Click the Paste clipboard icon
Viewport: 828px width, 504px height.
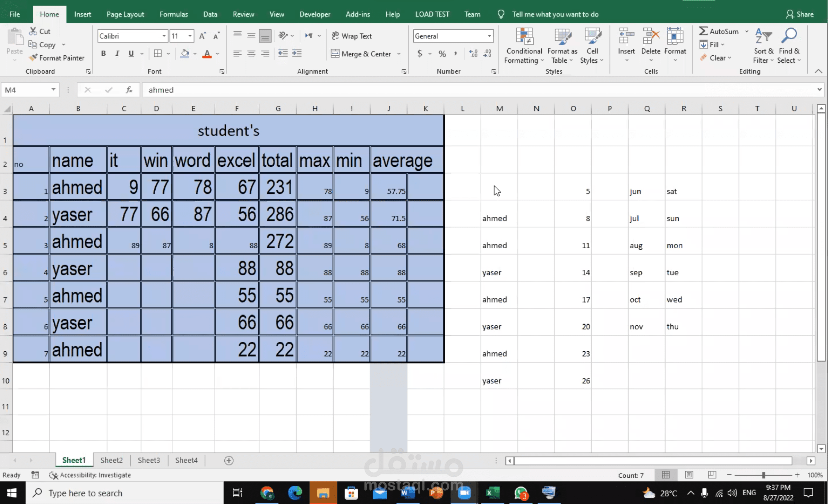[15, 37]
